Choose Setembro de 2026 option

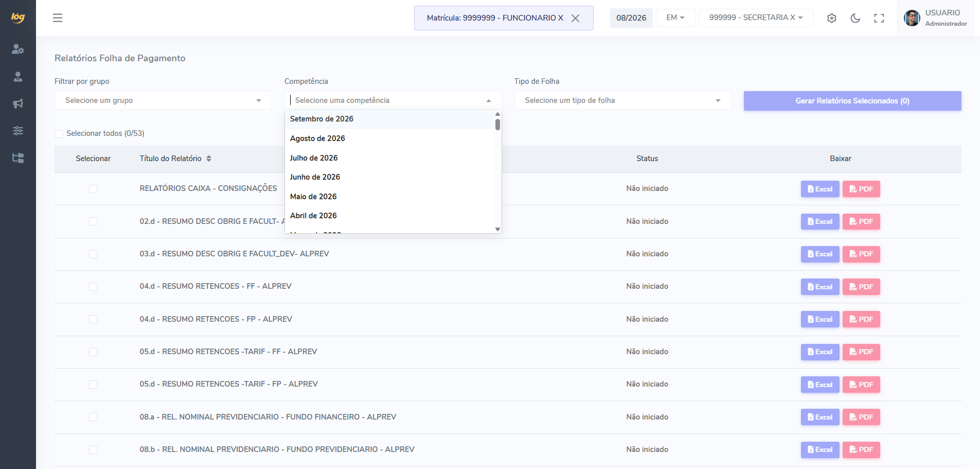[x=389, y=119]
